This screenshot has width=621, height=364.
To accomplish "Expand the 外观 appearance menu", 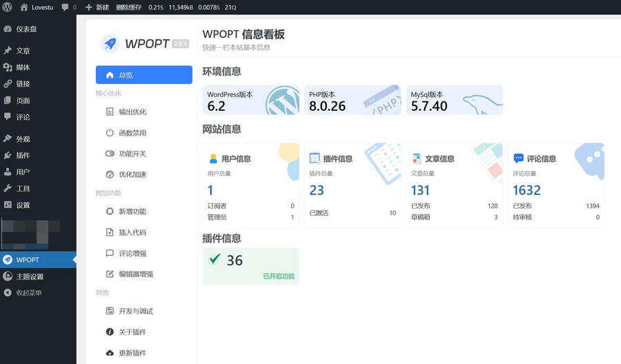I will 23,139.
